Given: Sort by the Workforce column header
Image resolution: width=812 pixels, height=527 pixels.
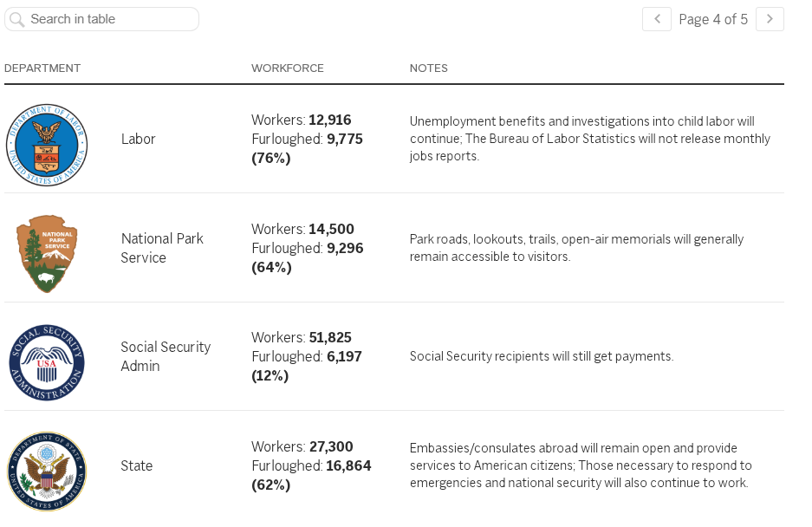Looking at the screenshot, I should (x=288, y=68).
